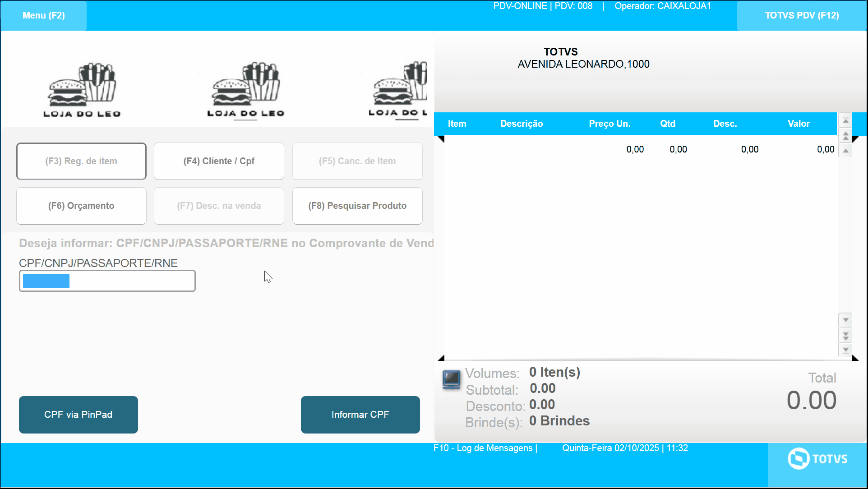Click the first Loja do Leo logo image
868x489 pixels.
tap(82, 90)
